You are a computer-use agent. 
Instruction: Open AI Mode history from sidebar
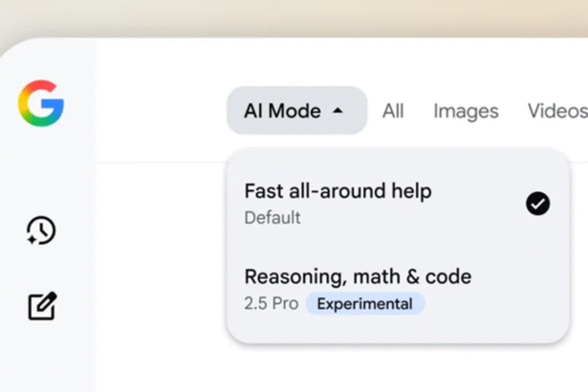41,230
